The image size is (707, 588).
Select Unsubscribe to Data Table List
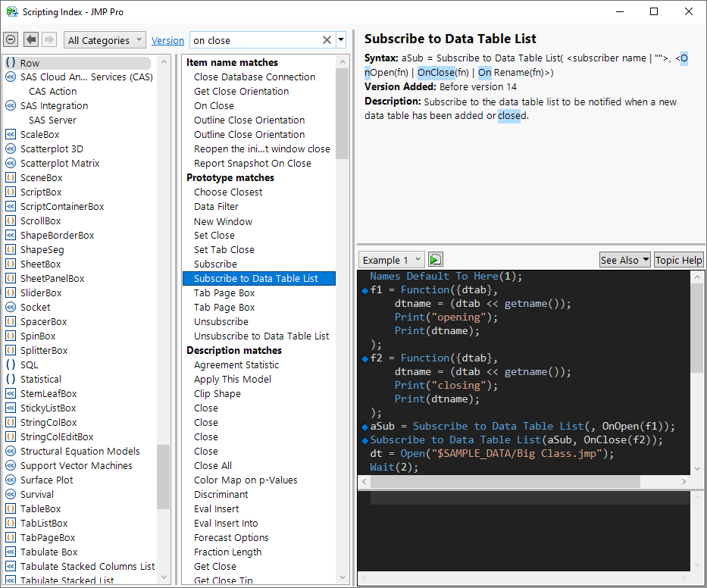click(261, 336)
